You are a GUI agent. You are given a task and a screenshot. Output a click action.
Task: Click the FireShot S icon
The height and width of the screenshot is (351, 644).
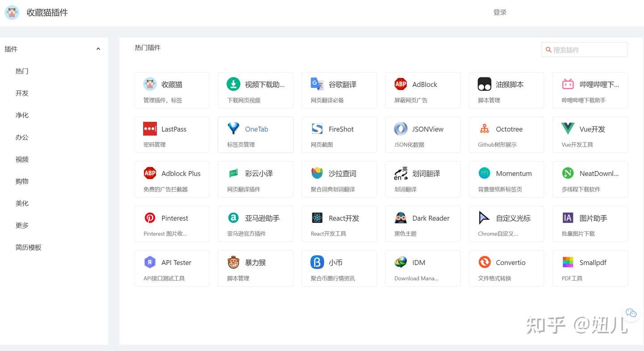click(317, 128)
